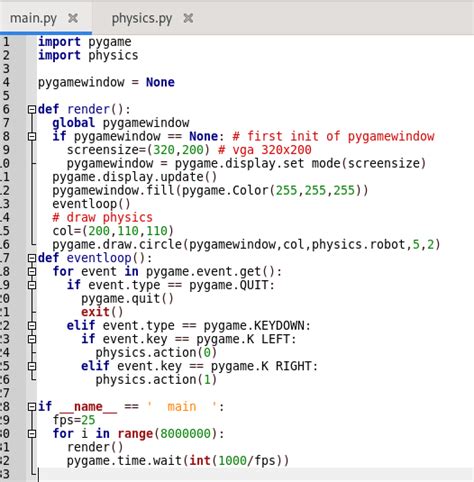Image resolution: width=474 pixels, height=482 pixels.
Task: Collapse the 'for i in range(8000000)' fold
Action: tap(32, 434)
